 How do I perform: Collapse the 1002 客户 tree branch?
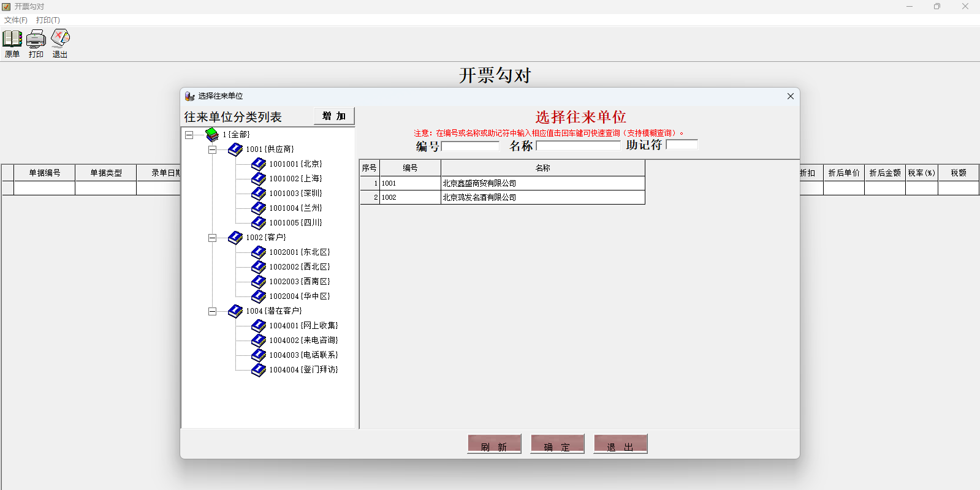(x=212, y=238)
